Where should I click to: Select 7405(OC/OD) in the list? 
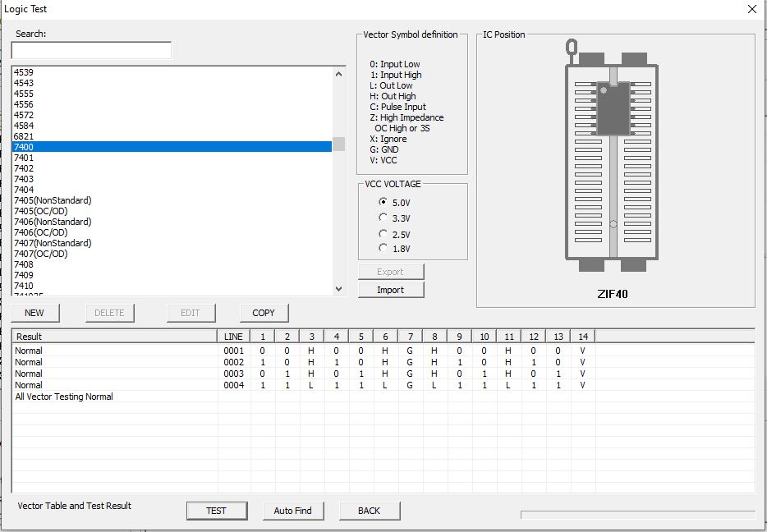pos(172,211)
